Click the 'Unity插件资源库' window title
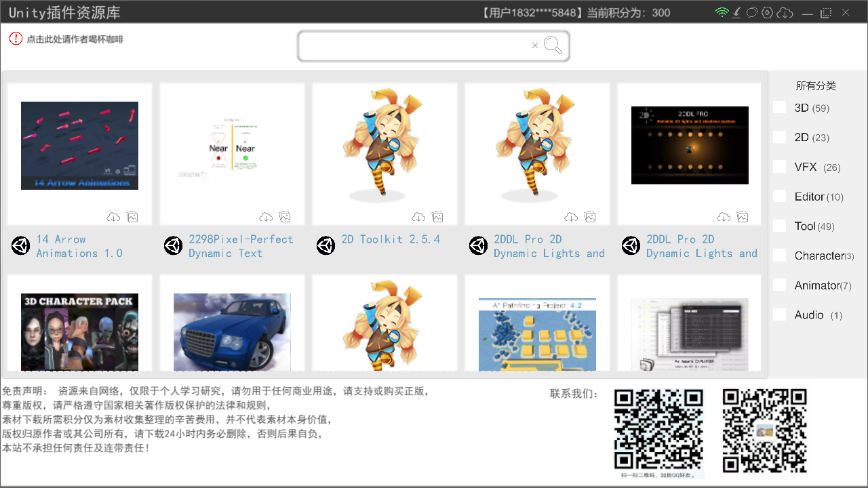 pyautogui.click(x=65, y=13)
